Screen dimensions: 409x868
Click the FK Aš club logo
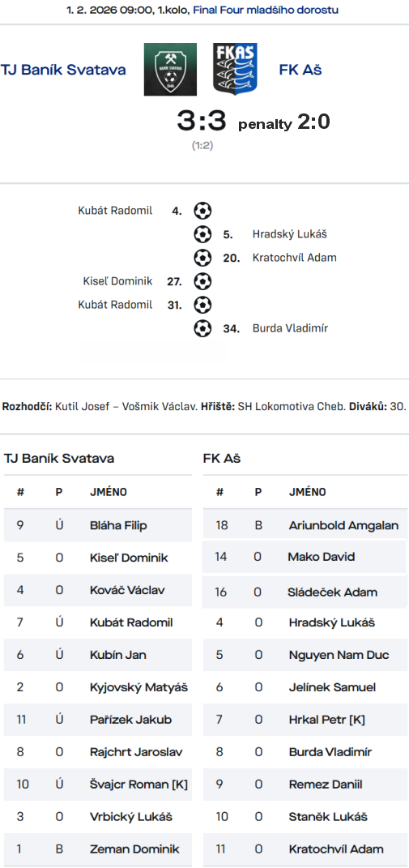click(x=235, y=70)
